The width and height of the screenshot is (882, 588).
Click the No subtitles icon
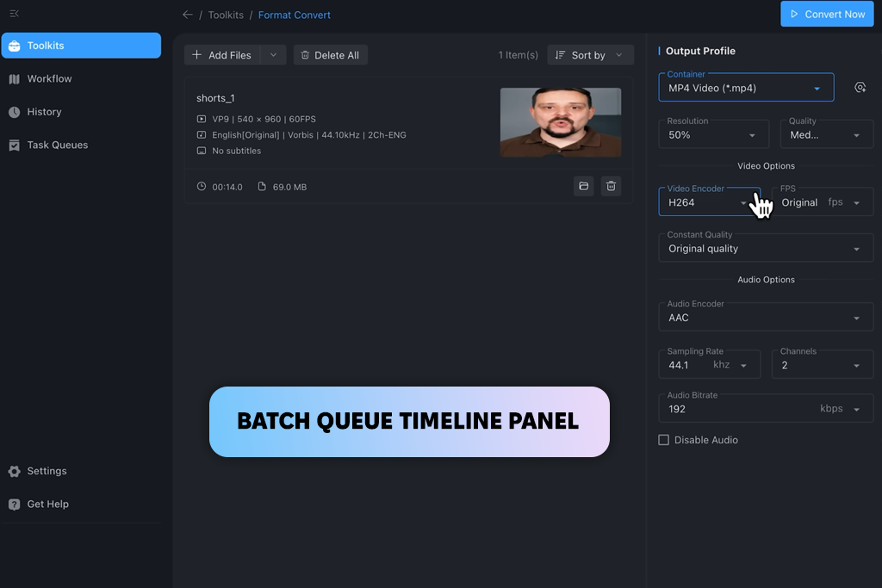(202, 151)
